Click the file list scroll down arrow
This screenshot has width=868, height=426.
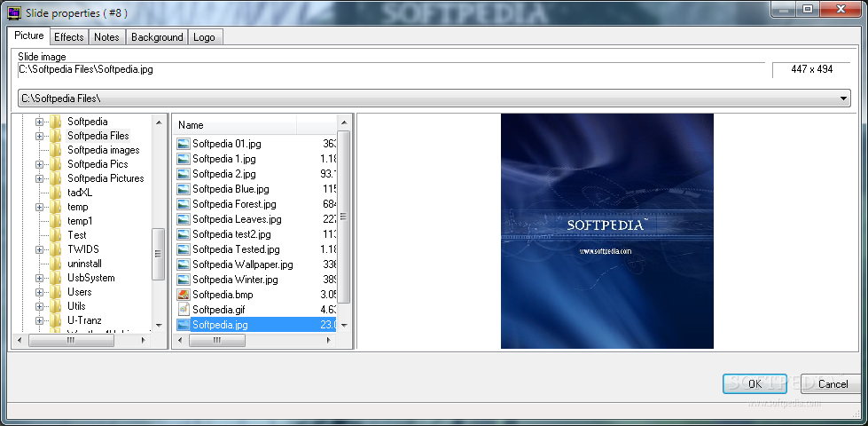click(x=344, y=326)
